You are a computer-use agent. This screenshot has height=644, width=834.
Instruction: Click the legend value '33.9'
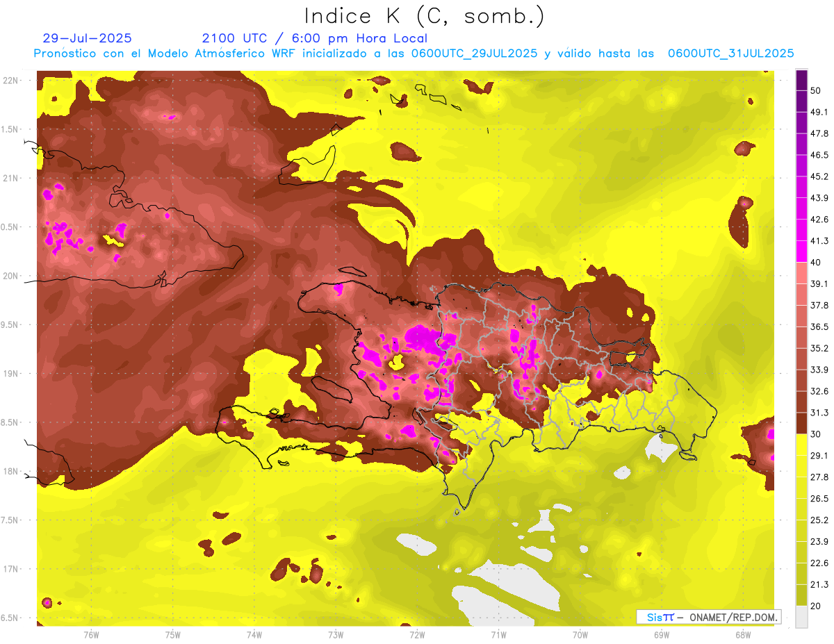pyautogui.click(x=819, y=370)
